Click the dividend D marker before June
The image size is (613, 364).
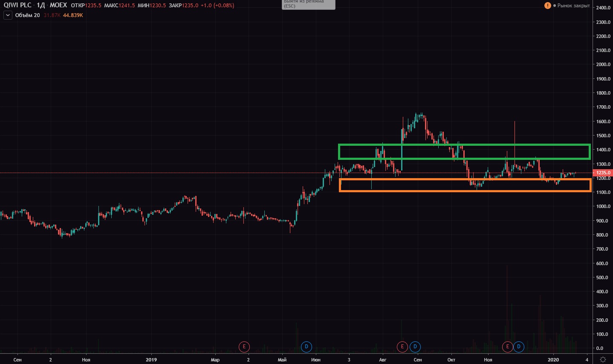click(306, 347)
